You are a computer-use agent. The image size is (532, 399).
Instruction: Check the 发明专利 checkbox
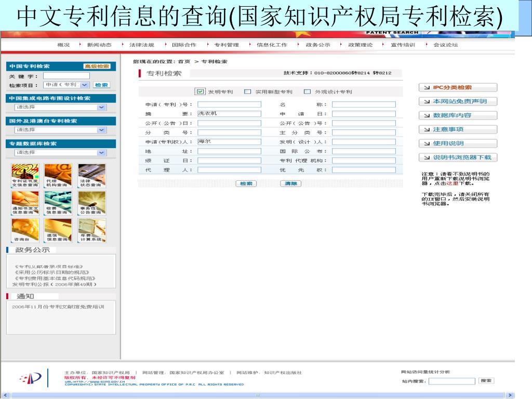tap(200, 91)
